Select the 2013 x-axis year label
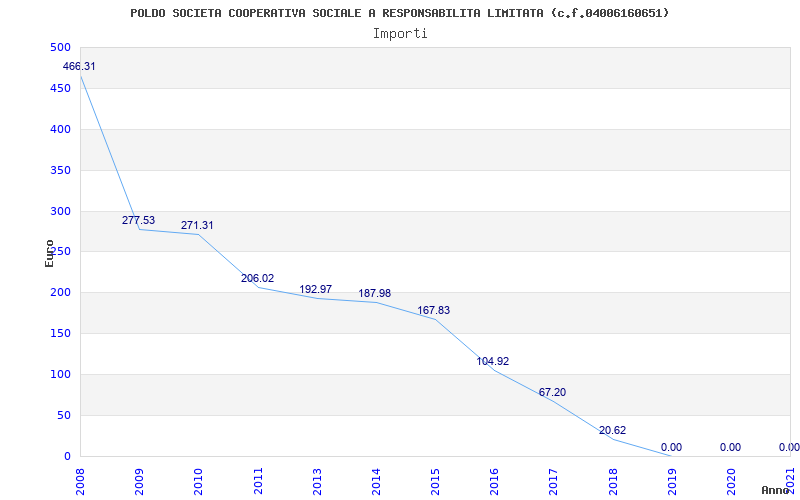 316,481
